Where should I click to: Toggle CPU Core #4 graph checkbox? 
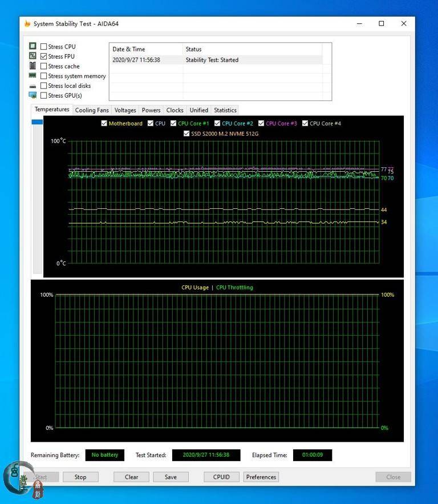click(x=305, y=123)
